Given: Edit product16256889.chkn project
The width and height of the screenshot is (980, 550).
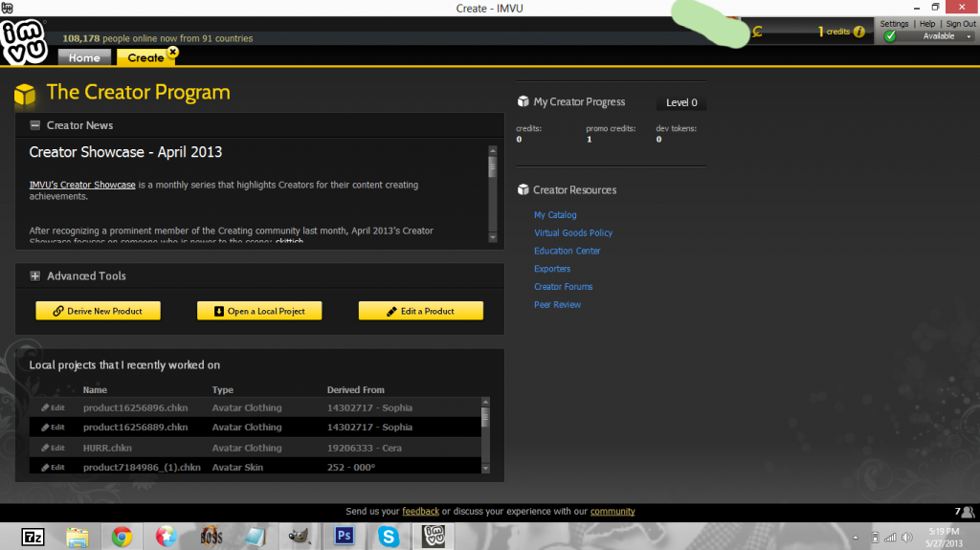Looking at the screenshot, I should click(54, 428).
